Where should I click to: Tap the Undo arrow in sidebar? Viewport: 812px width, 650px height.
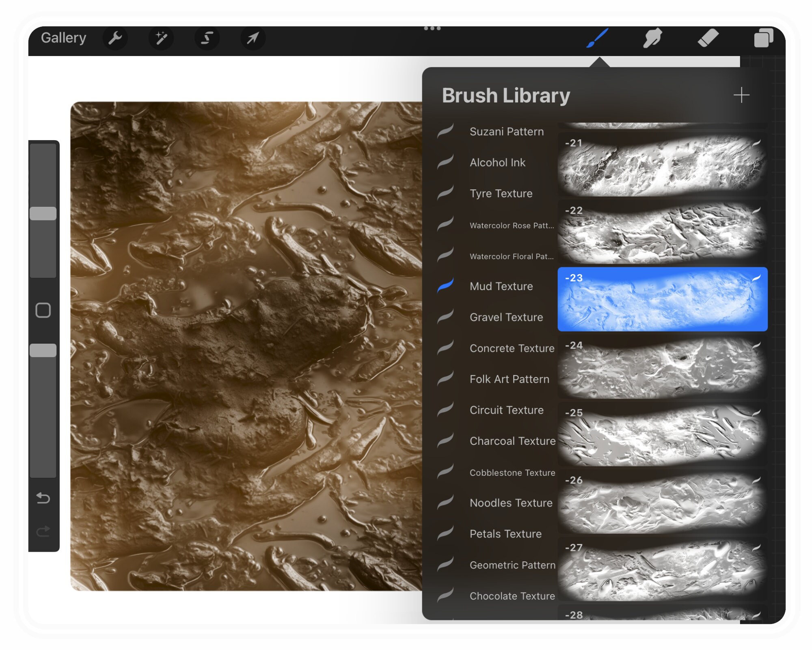tap(43, 498)
